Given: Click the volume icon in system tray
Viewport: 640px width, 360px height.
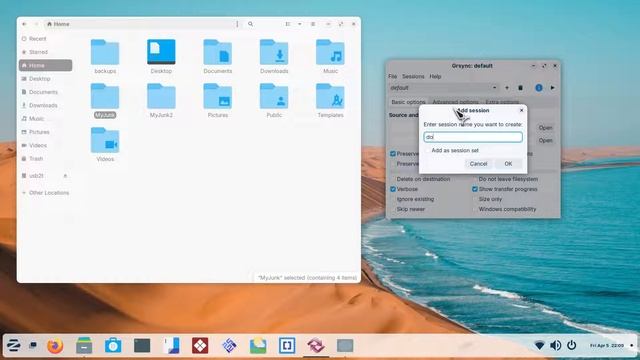Looking at the screenshot, I should [556, 345].
